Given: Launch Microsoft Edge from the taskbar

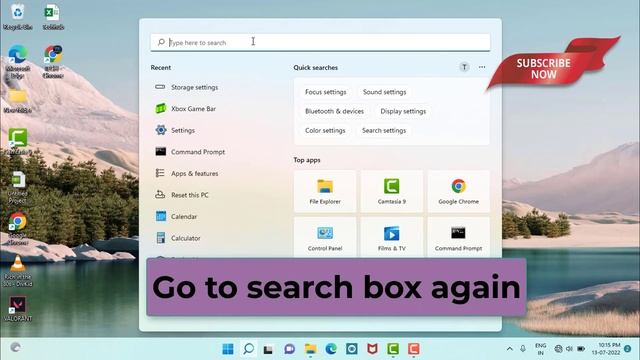Looking at the screenshot, I should (x=331, y=349).
